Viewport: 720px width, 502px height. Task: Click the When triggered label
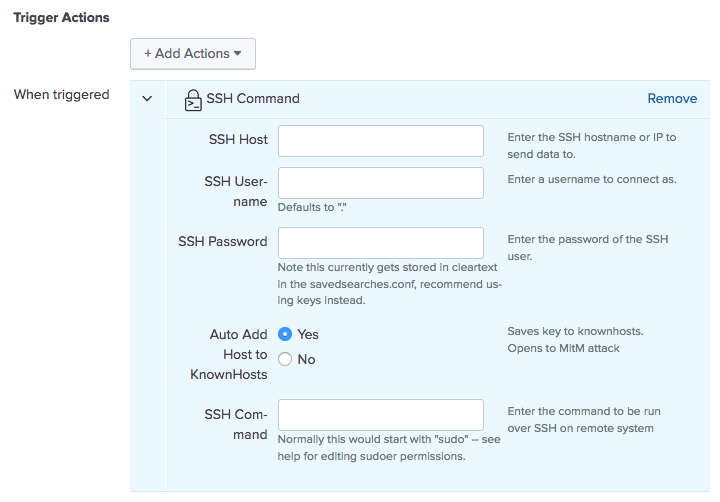61,95
